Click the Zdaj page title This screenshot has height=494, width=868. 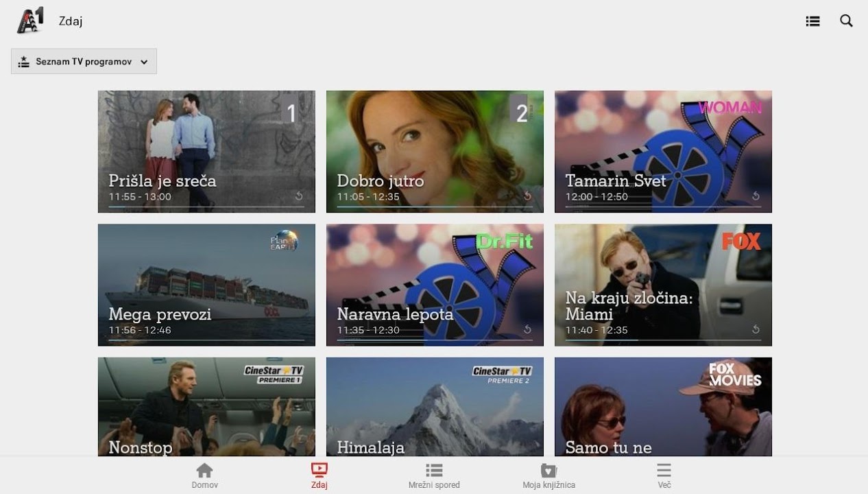[x=71, y=21]
